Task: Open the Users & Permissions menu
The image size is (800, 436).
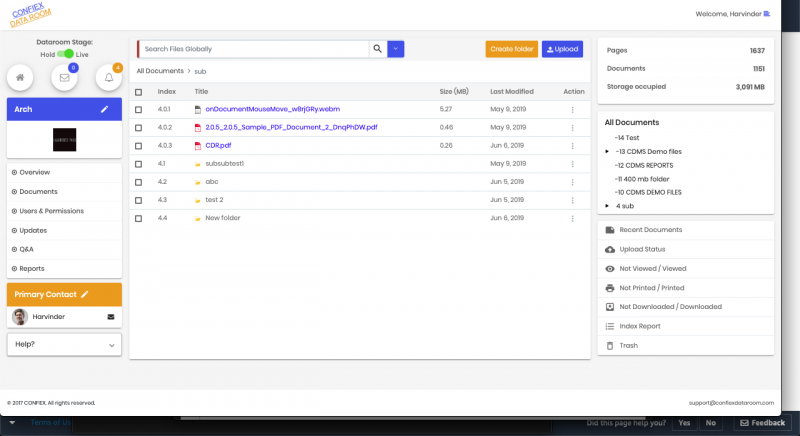Action: click(x=51, y=211)
